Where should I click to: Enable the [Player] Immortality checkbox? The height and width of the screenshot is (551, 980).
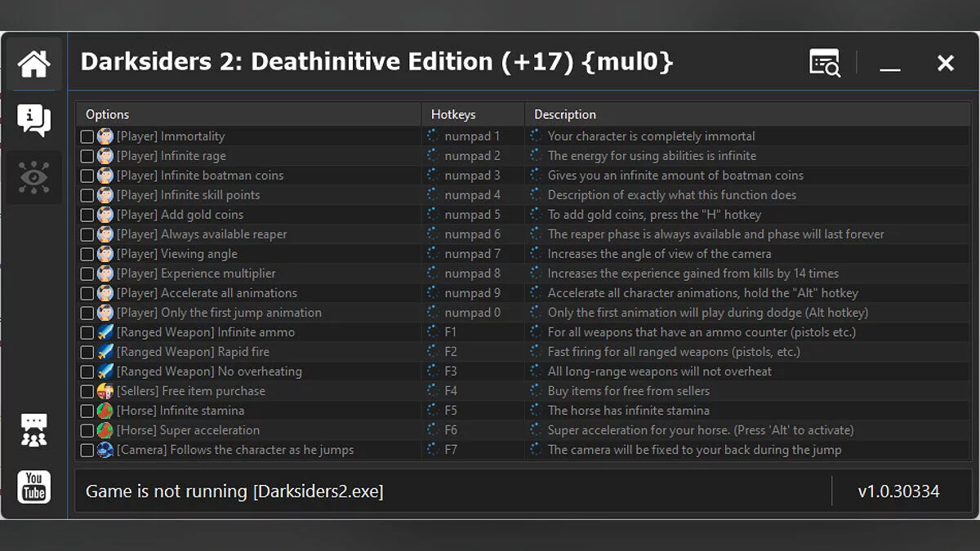(87, 136)
